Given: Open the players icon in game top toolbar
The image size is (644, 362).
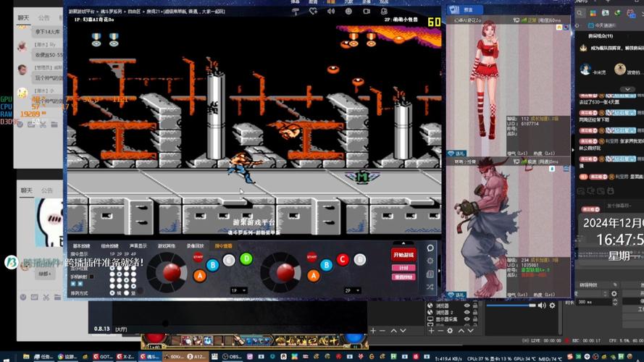Looking at the screenshot, I should [x=384, y=12].
